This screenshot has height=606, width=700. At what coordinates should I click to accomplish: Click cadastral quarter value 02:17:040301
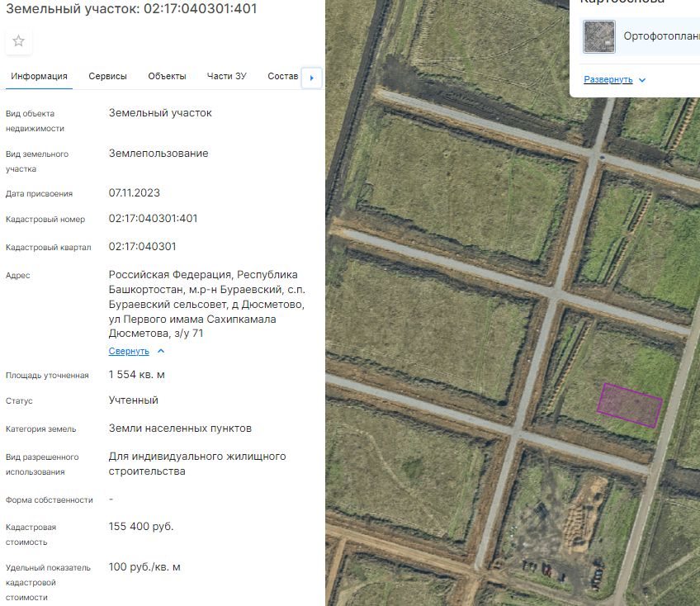pos(143,247)
